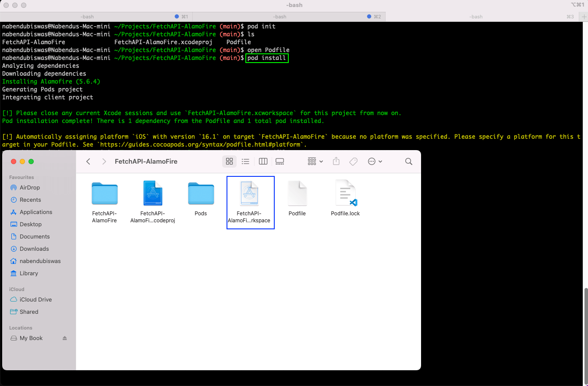588x386 pixels.
Task: Eject the My Book drive
Action: 65,338
